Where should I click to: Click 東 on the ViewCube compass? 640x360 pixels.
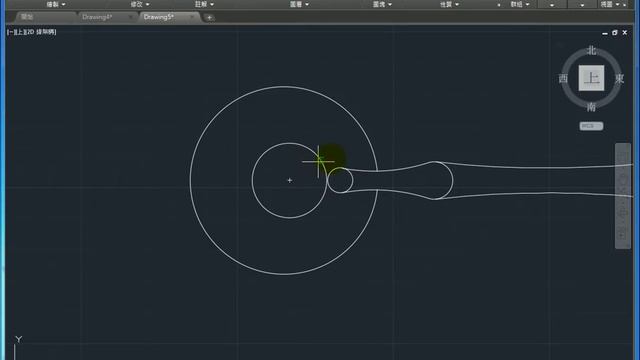[619, 78]
